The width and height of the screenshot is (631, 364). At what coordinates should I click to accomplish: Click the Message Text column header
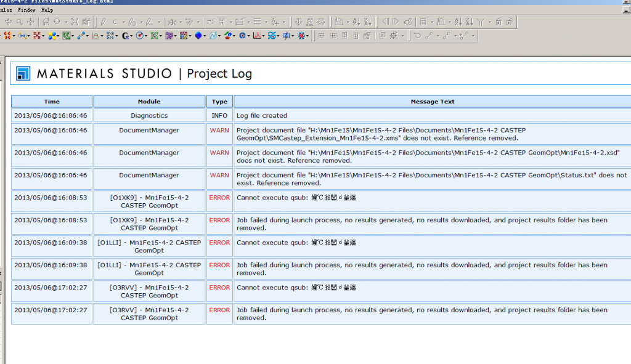(x=433, y=102)
